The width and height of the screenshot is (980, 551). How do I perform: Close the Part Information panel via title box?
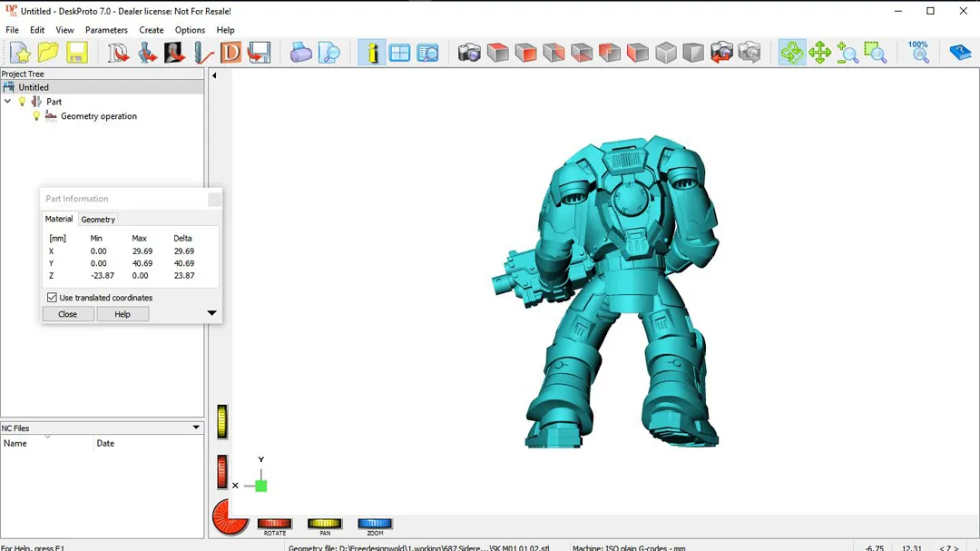pos(214,200)
